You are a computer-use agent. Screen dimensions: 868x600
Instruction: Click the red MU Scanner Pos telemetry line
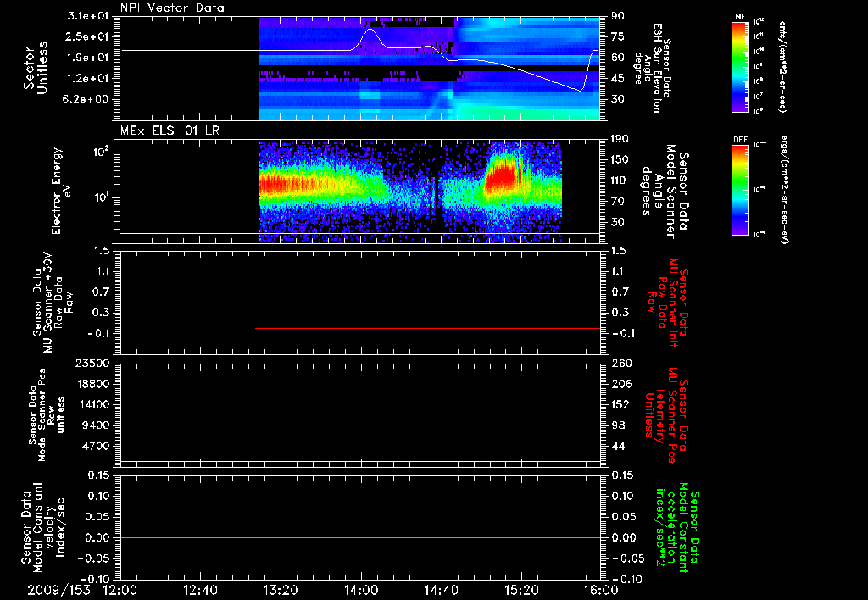point(427,431)
